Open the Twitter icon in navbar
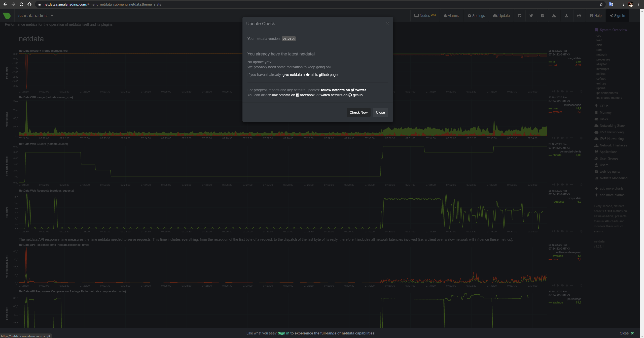644x338 pixels. [531, 16]
